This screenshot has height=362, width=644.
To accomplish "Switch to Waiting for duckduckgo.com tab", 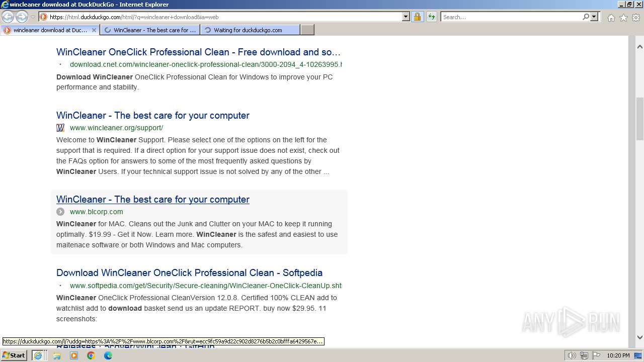I will click(x=250, y=30).
